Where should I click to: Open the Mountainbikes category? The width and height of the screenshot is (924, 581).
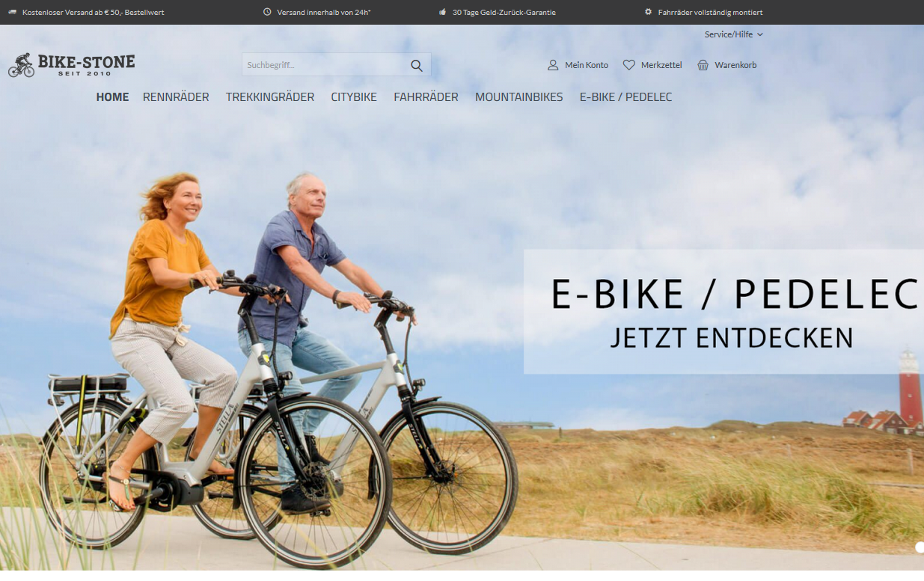tap(518, 97)
